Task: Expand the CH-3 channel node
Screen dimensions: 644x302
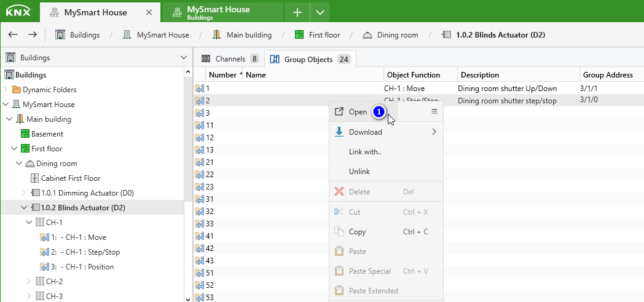Action: 29,296
